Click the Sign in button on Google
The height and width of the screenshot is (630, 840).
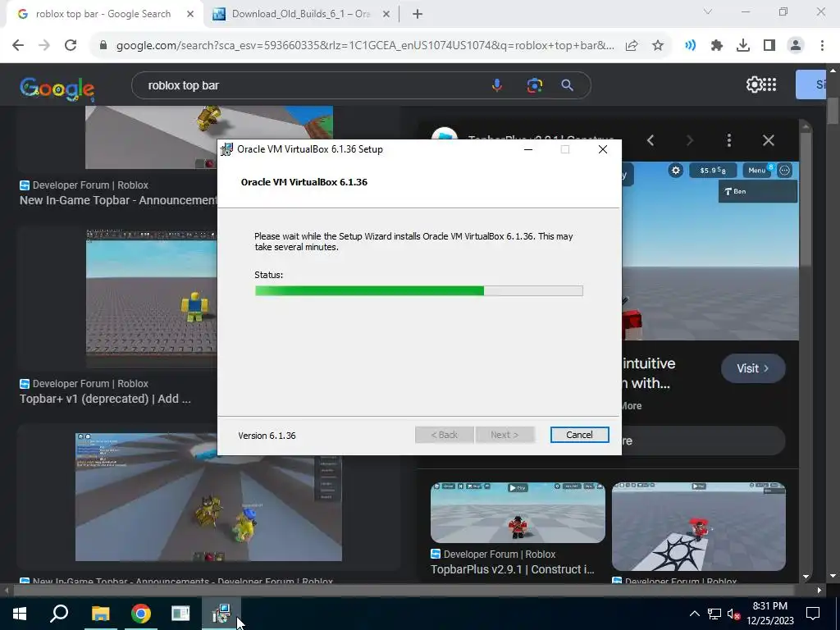[x=811, y=84]
